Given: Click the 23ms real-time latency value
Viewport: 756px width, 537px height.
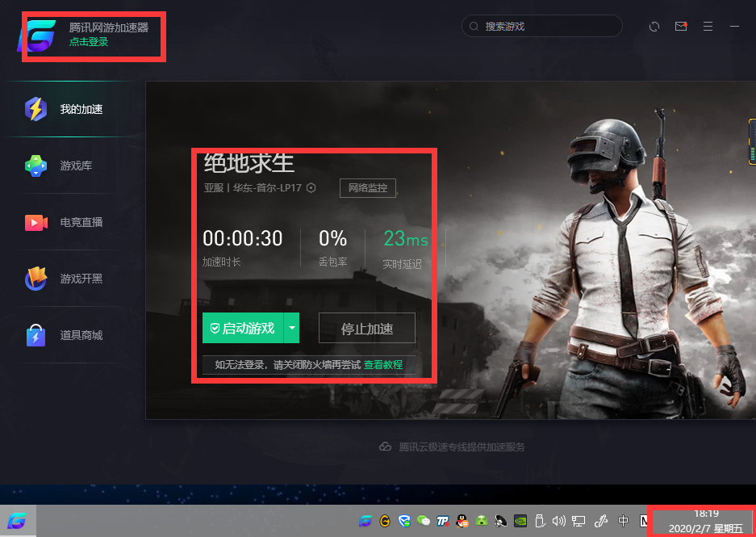Looking at the screenshot, I should pos(406,238).
